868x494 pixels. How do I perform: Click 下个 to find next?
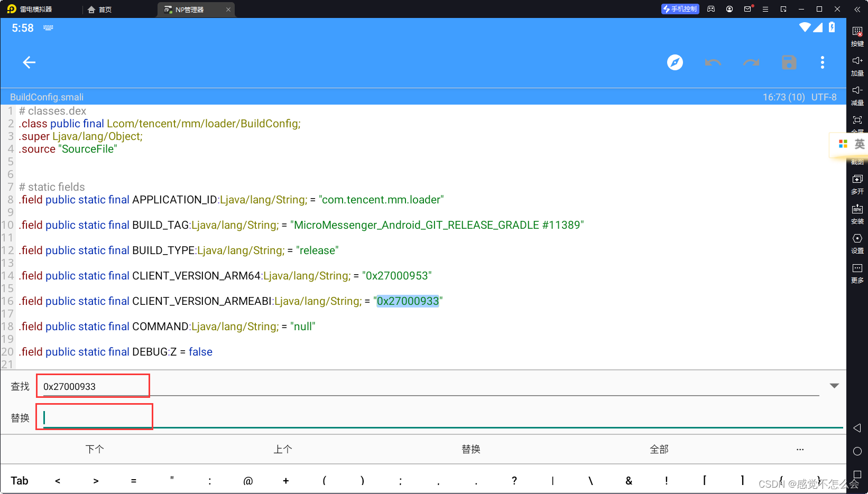95,449
